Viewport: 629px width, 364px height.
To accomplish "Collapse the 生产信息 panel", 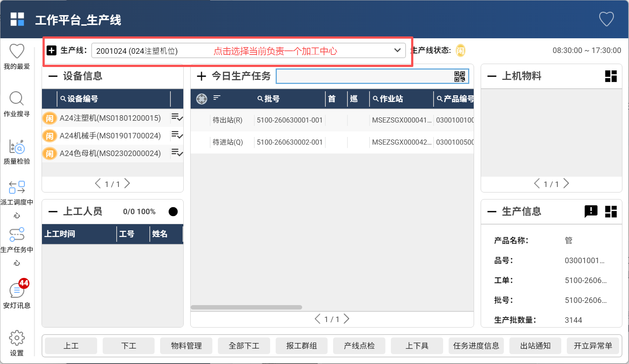I will [492, 212].
